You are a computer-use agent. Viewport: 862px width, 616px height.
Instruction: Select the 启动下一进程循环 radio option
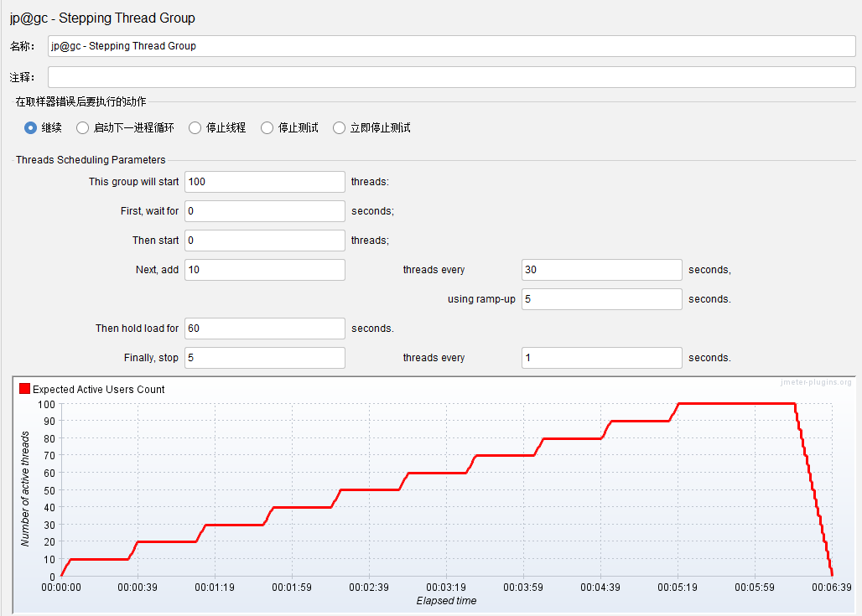click(x=82, y=128)
